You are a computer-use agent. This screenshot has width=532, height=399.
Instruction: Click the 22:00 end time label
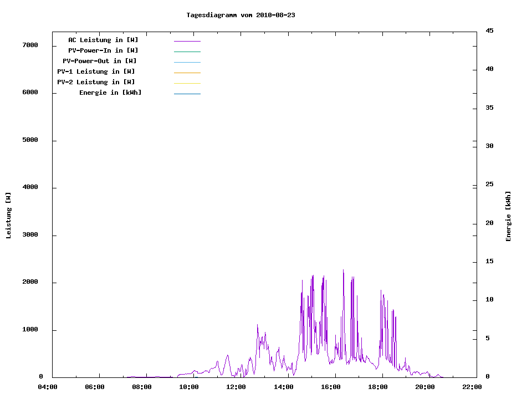tap(472, 387)
